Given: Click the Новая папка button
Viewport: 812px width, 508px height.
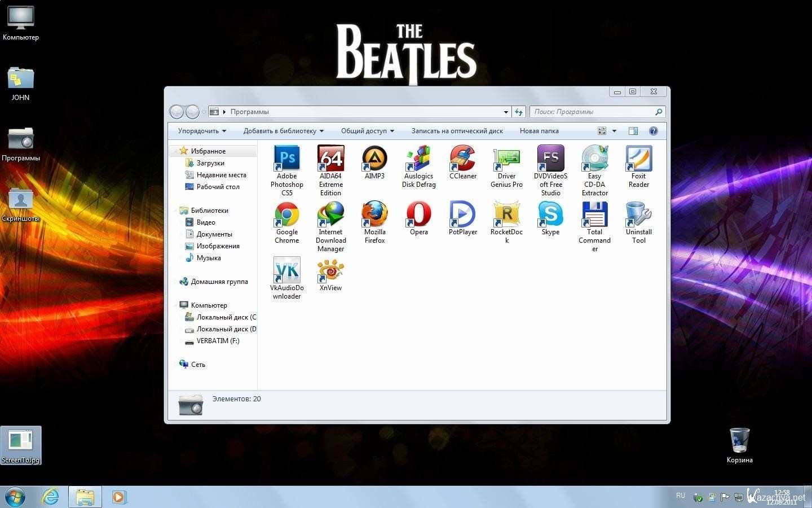Looking at the screenshot, I should pos(539,131).
